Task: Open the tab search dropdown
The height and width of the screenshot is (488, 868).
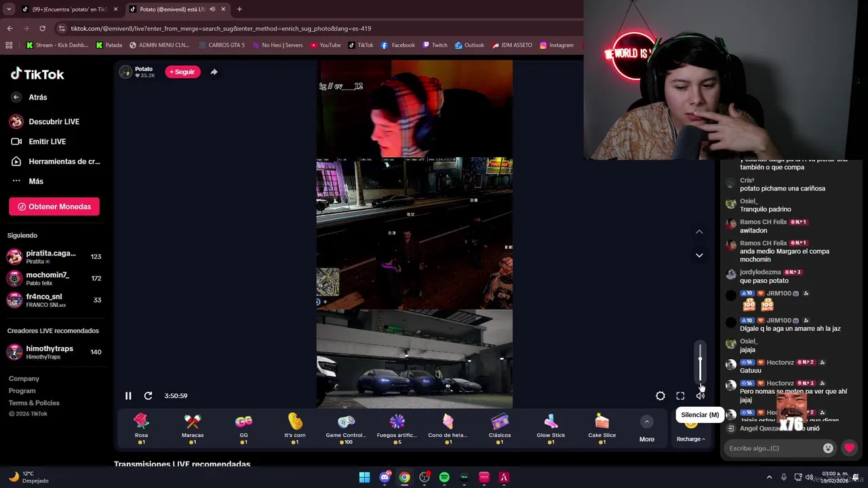Action: tap(9, 9)
